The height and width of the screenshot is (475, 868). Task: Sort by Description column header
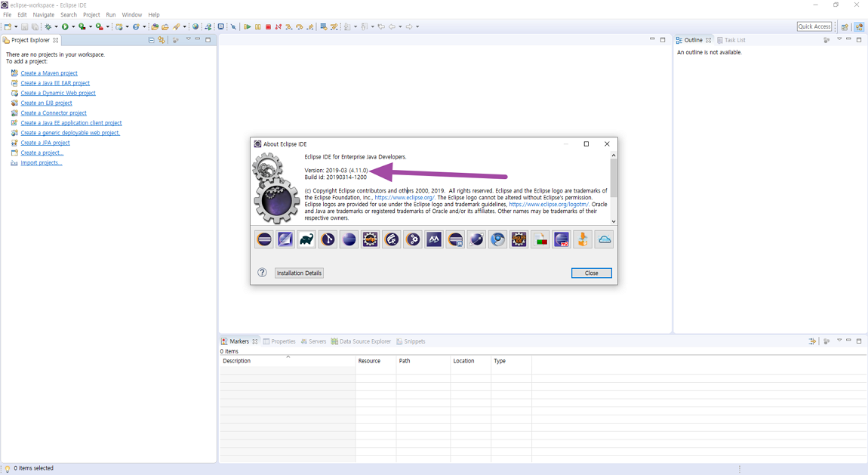click(288, 361)
